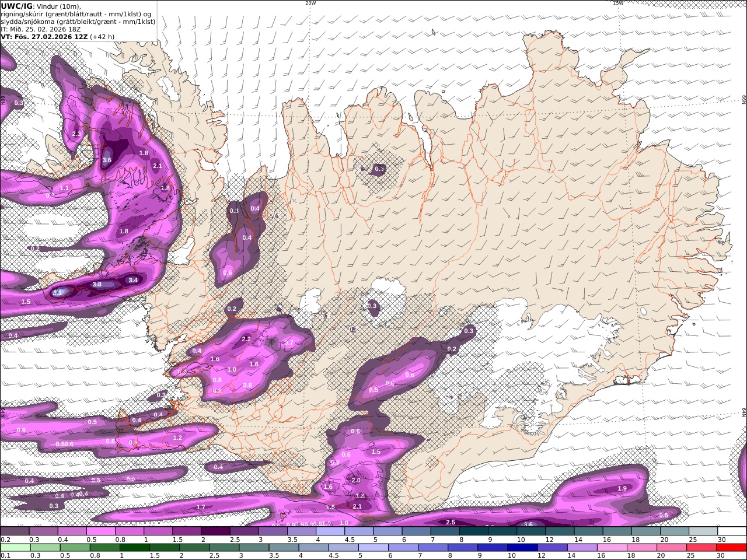Viewport: 747px width, 560px height.
Task: Click the light pink rain swatch for 16–18
Action: point(612,548)
